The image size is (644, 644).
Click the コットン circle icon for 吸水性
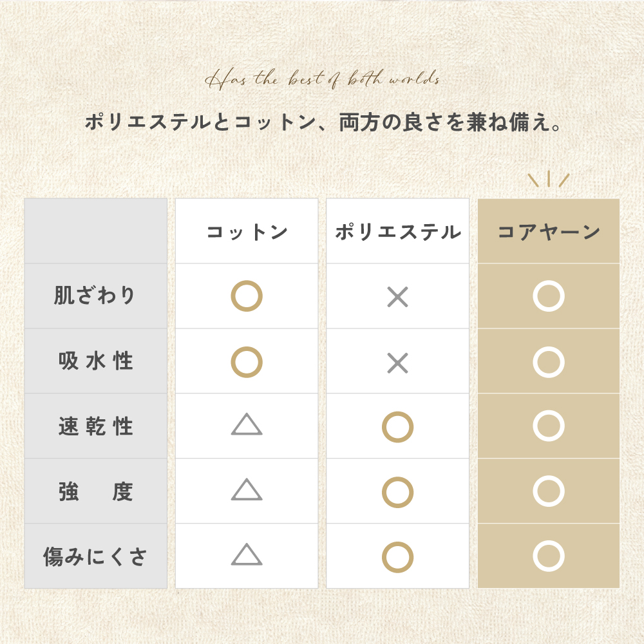pos(247,362)
